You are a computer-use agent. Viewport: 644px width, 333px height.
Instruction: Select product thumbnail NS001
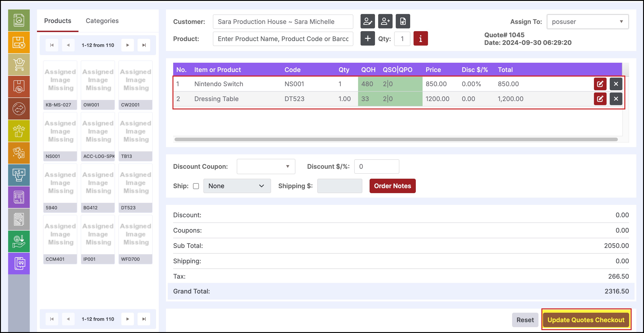point(60,136)
